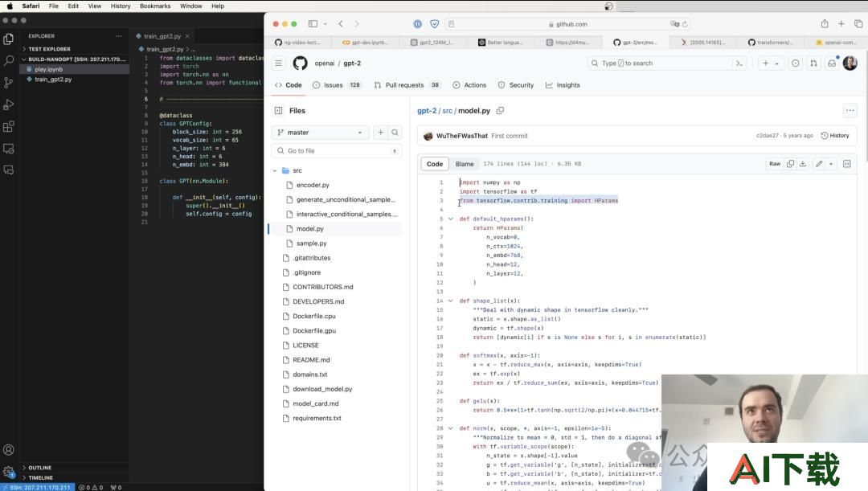Screen dimensions: 868x491
Task: Open edit file options dropdown arrow
Action: click(x=831, y=164)
